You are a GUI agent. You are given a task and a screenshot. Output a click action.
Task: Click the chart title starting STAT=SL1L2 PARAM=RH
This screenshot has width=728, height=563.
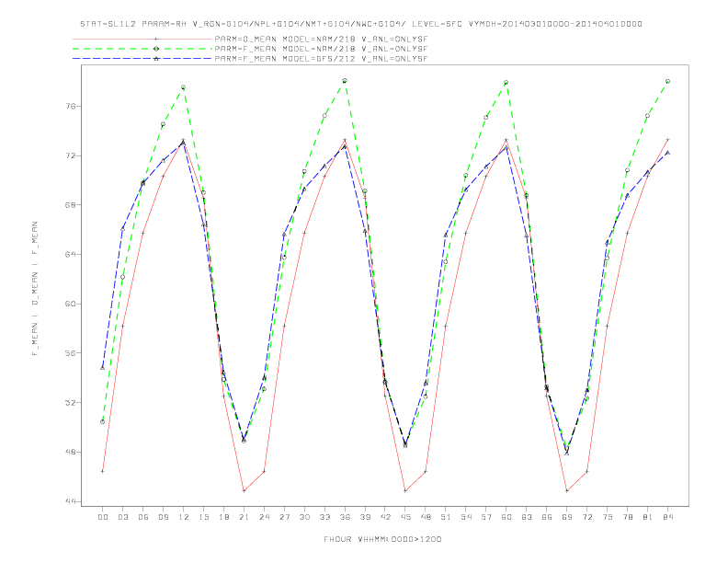[360, 24]
